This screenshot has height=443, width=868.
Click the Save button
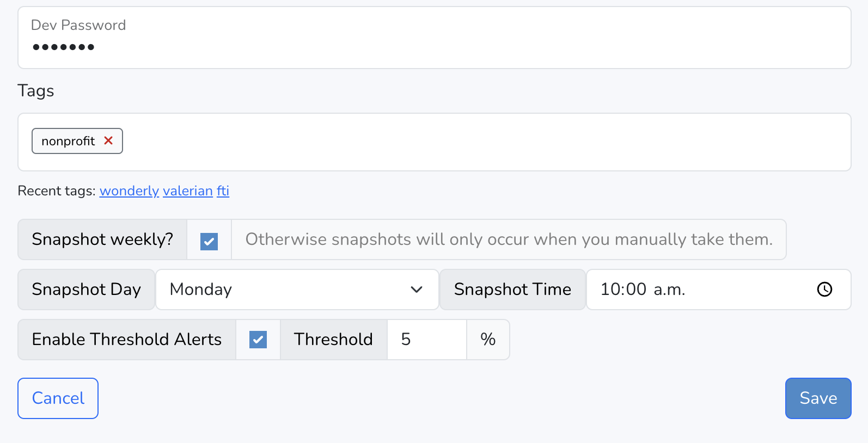tap(818, 398)
